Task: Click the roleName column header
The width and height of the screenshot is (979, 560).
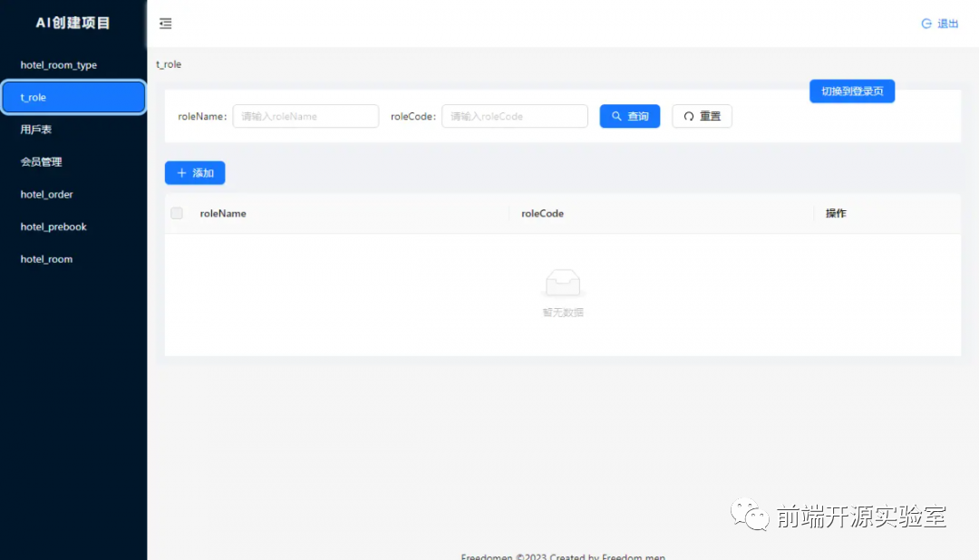Action: pos(223,214)
